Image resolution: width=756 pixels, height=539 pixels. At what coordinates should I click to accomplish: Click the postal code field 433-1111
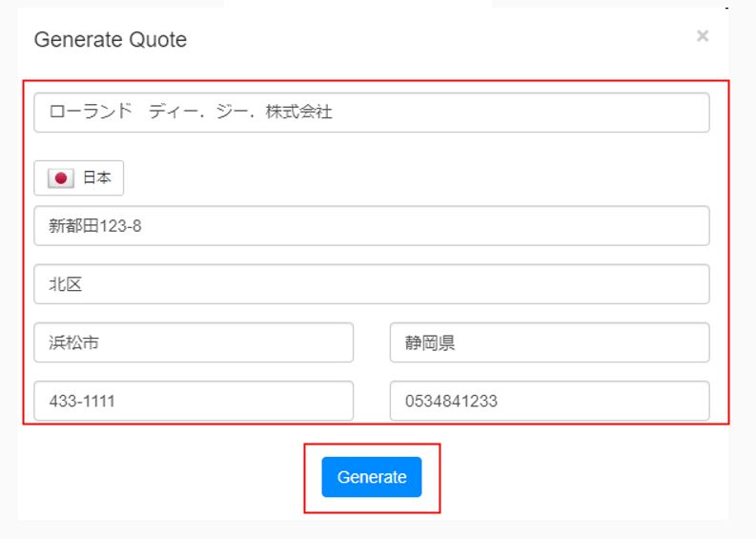pyautogui.click(x=194, y=401)
